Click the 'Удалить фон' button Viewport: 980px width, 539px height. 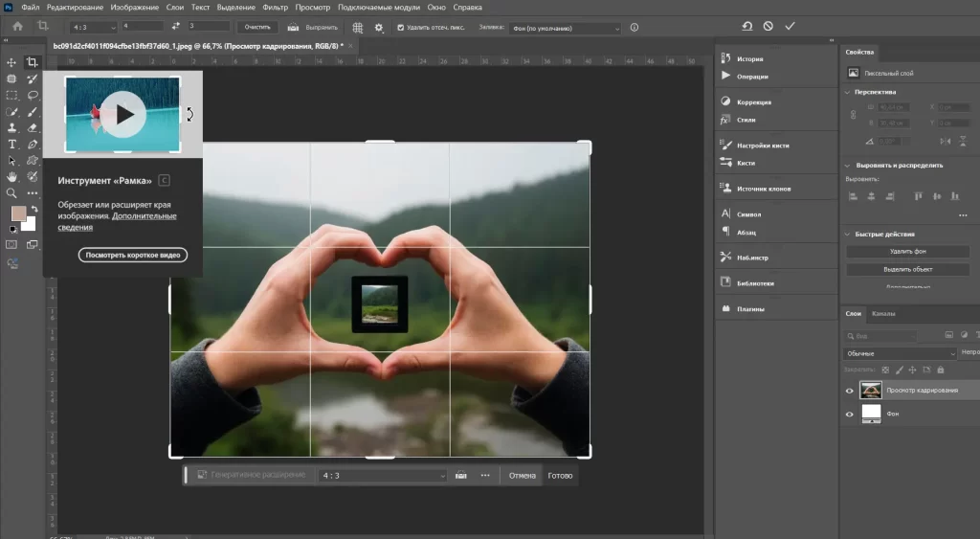tap(907, 251)
